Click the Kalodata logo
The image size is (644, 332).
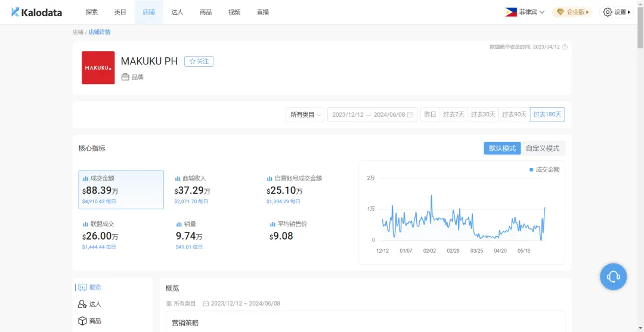click(36, 13)
